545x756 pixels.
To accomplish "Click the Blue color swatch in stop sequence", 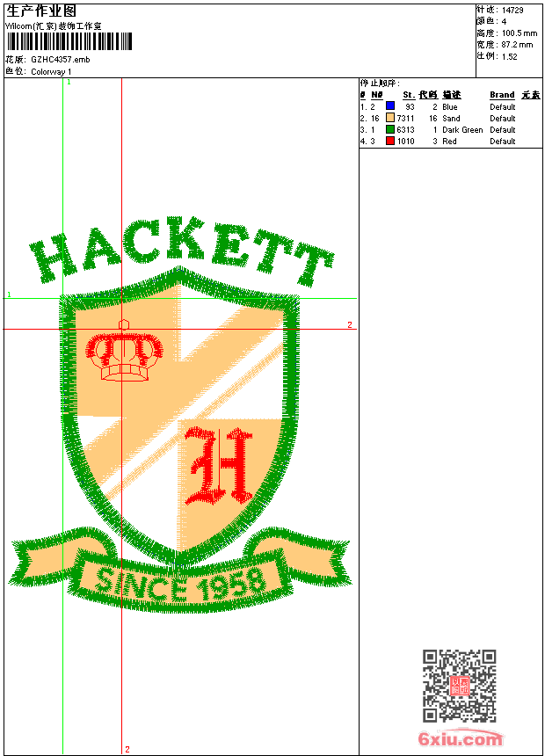I will 390,105.
